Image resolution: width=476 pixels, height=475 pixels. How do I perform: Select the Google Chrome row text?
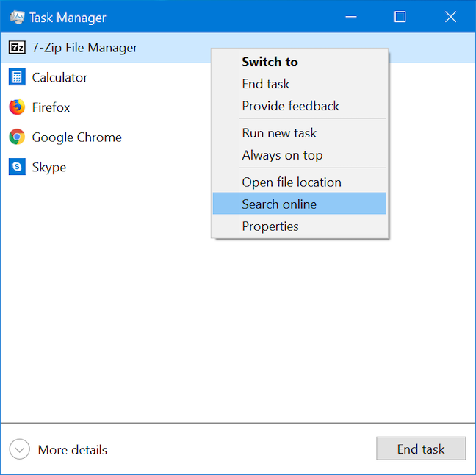click(x=77, y=137)
